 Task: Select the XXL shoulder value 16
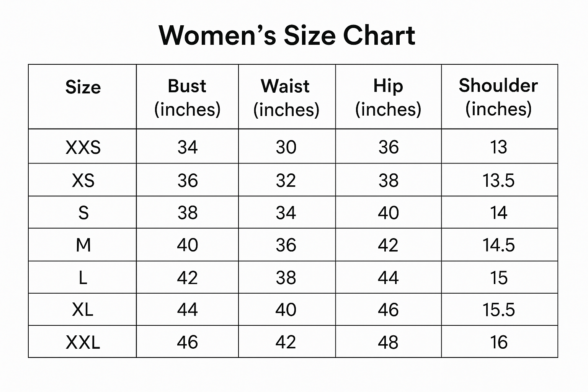pos(499,342)
